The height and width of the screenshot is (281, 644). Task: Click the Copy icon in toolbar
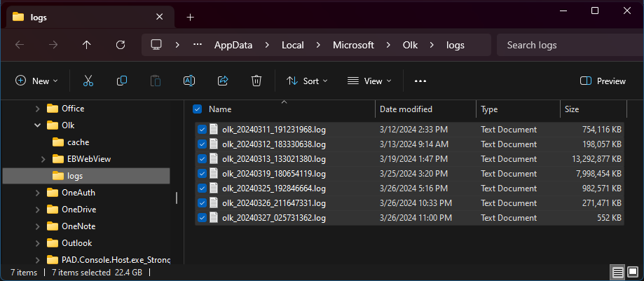pos(122,81)
